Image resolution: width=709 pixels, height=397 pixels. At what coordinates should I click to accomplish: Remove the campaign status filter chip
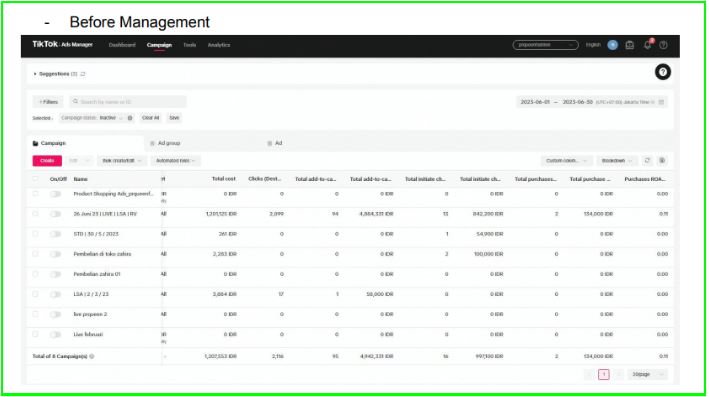pyautogui.click(x=130, y=118)
